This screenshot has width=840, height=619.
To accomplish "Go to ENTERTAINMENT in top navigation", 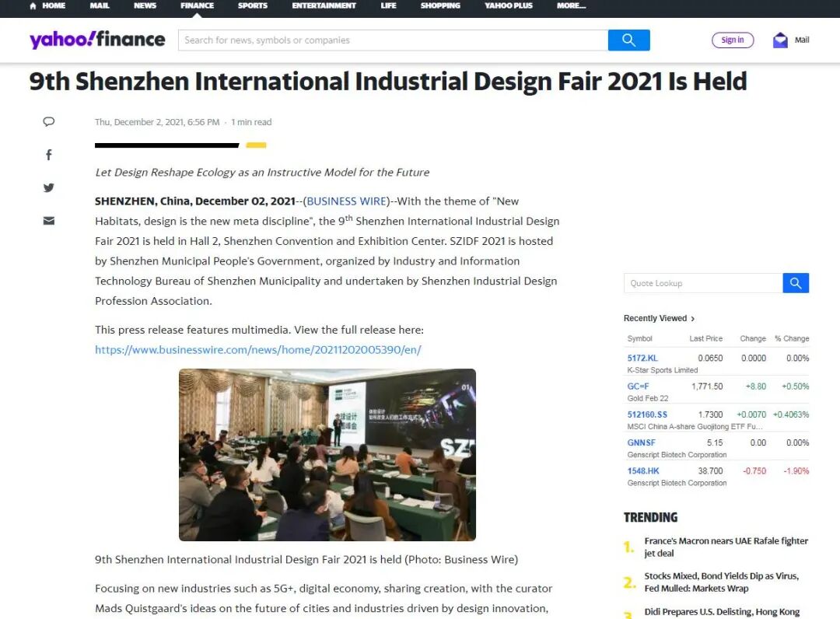I will point(324,5).
